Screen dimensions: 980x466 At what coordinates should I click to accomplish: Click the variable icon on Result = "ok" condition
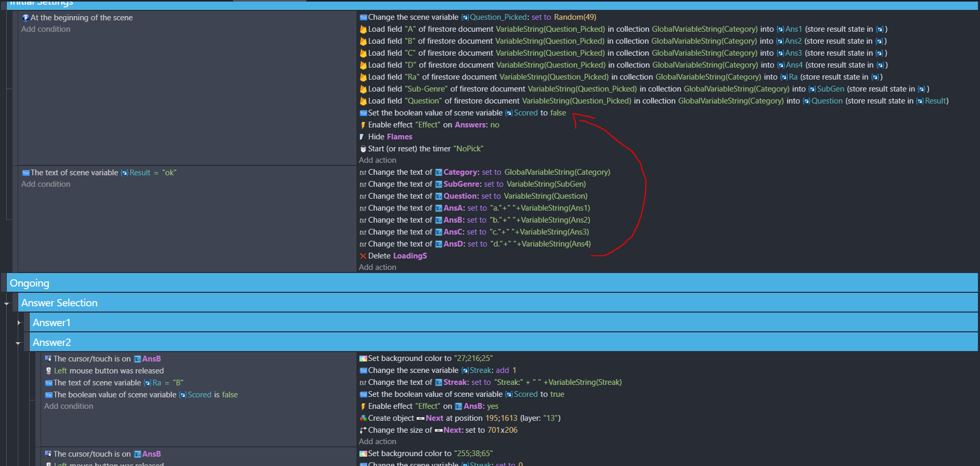[x=25, y=173]
